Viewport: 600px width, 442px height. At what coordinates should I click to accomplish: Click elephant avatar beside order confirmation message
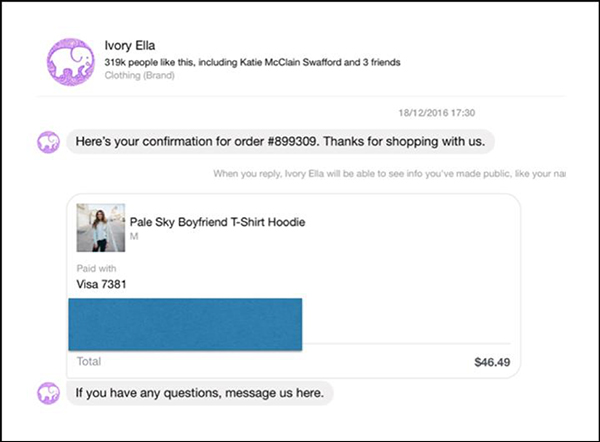[48, 142]
